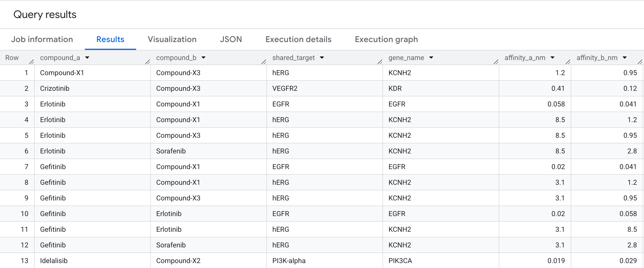Click the gene_name column resize handle
Viewport: 644px width, 268px height.
pyautogui.click(x=496, y=61)
